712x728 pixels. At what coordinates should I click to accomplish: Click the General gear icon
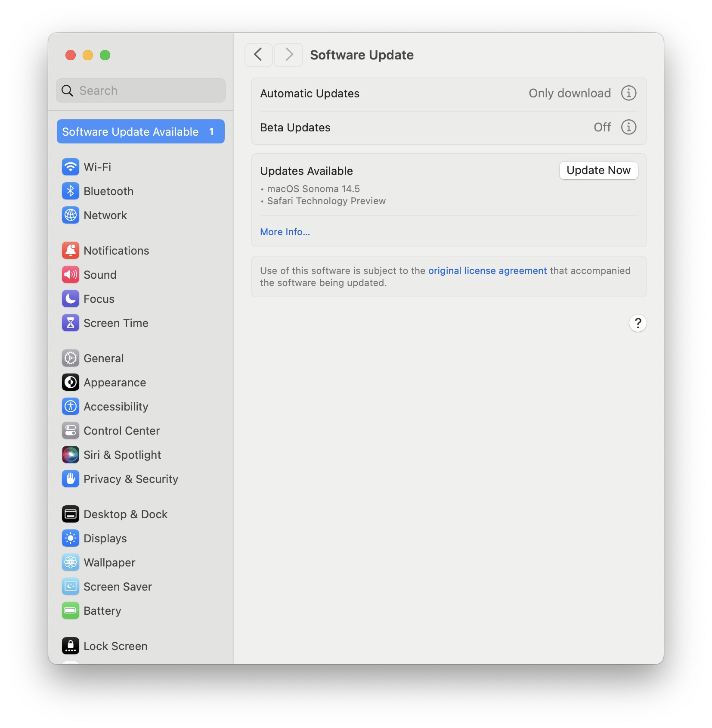70,358
